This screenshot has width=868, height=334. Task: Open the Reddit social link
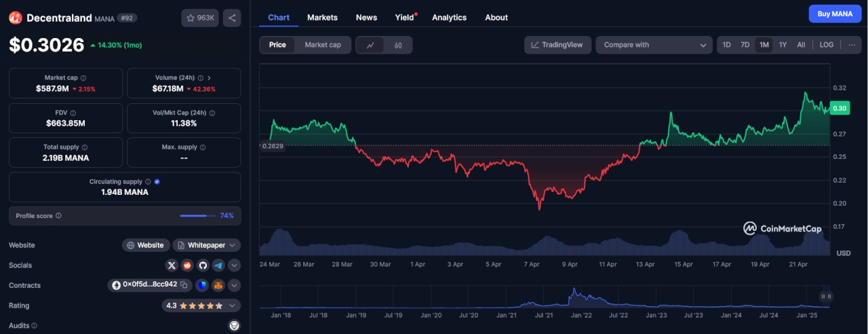click(187, 265)
